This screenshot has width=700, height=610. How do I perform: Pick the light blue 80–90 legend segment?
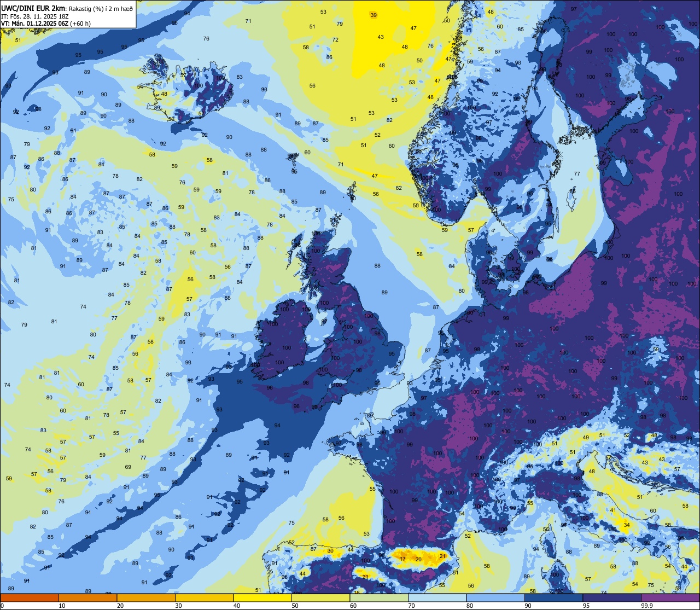(x=495, y=597)
